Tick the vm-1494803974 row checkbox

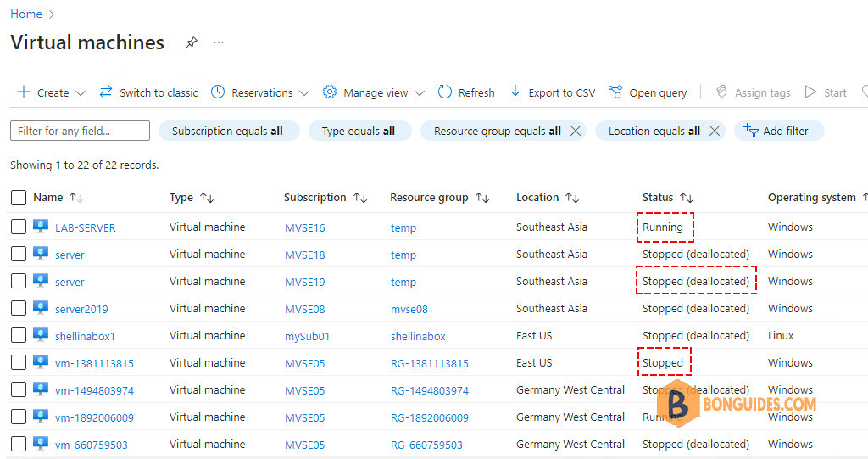[19, 389]
